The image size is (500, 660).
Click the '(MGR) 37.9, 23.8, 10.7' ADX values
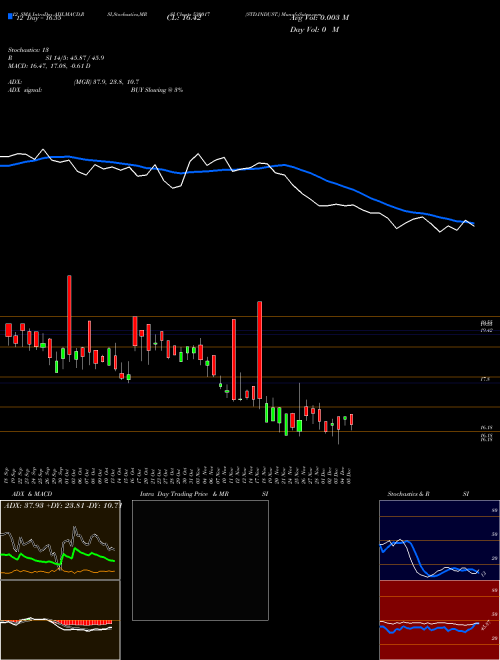[x=106, y=82]
